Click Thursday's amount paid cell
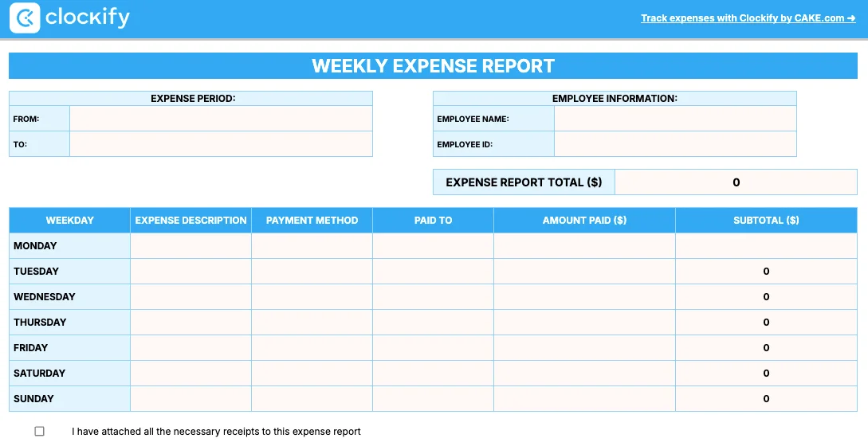 pos(584,322)
